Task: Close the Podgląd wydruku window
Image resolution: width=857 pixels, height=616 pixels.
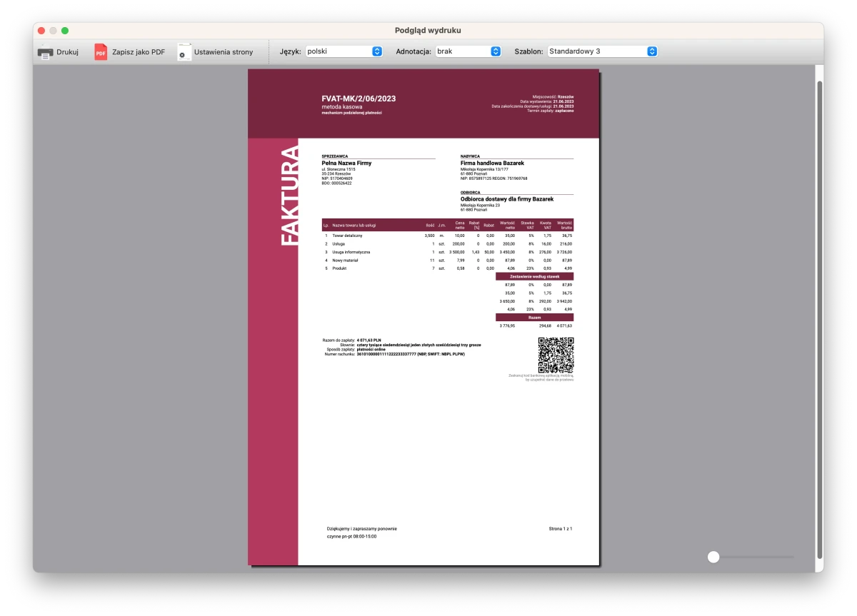Action: (41, 31)
